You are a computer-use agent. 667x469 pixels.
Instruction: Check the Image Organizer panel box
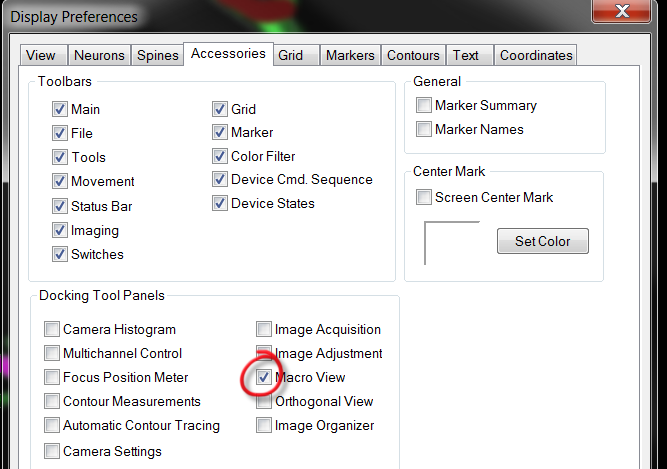point(264,425)
